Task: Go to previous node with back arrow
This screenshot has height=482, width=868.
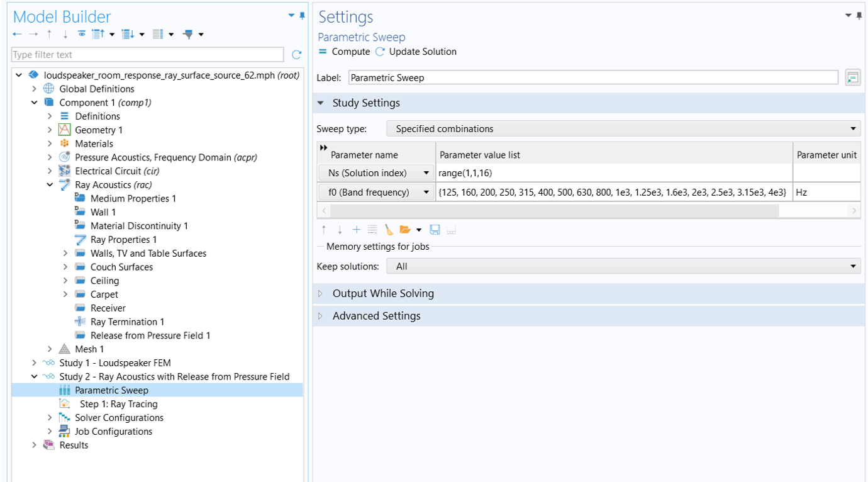Action: pyautogui.click(x=17, y=35)
